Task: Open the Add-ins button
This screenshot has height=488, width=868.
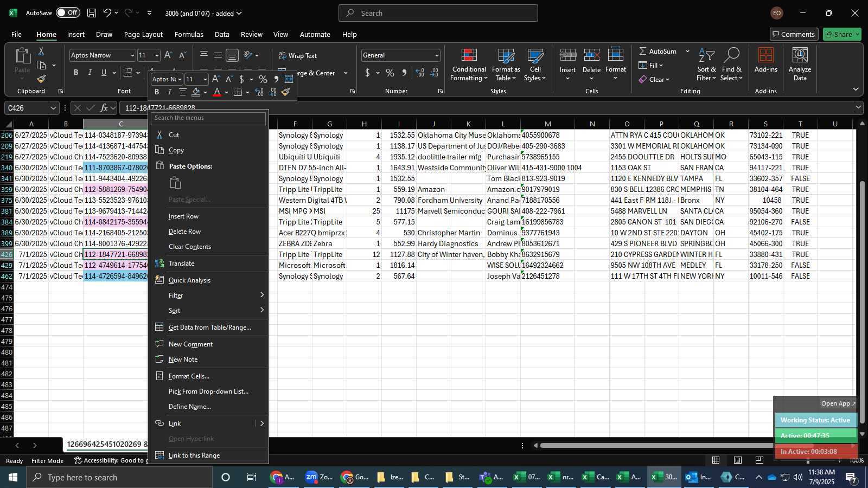Action: (x=765, y=60)
